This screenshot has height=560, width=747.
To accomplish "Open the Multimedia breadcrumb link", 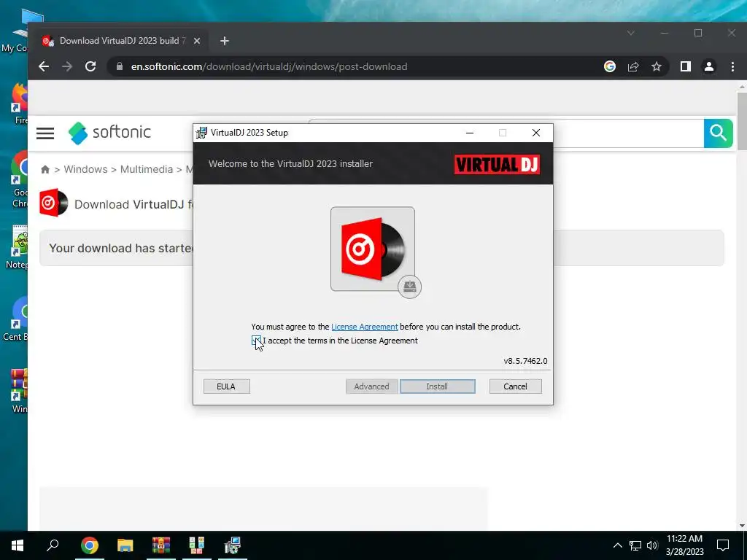I will [146, 169].
